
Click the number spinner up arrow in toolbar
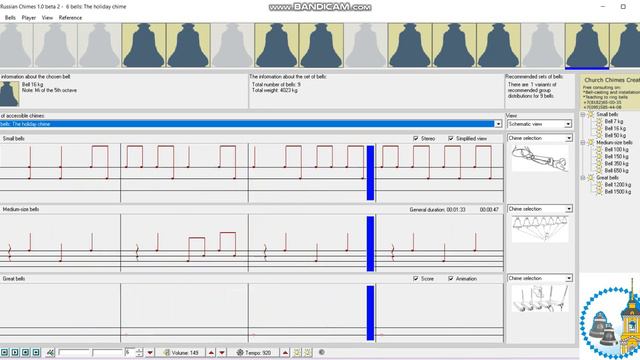[139, 350]
